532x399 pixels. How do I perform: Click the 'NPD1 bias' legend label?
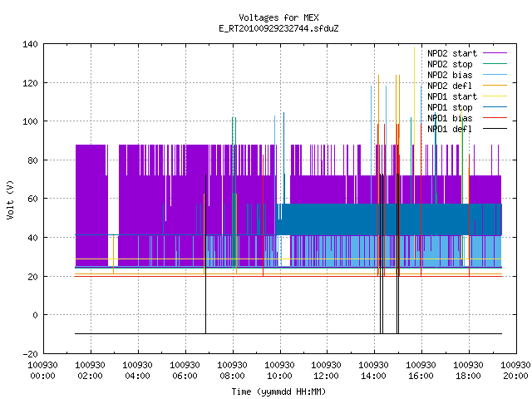(450, 118)
